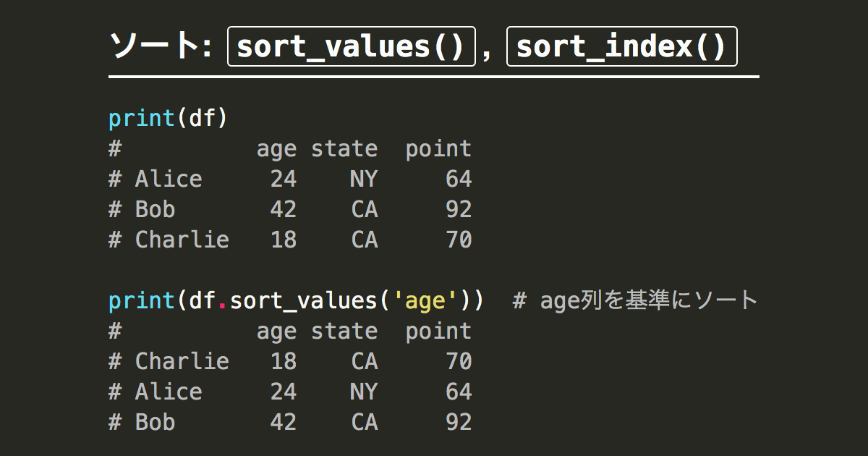Viewport: 868px width, 456px height.
Task: Select the Bob row in first table
Action: (290, 209)
